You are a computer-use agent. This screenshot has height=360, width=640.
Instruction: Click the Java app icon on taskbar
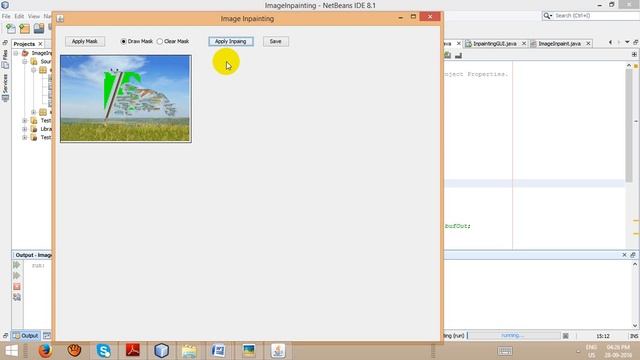click(x=278, y=351)
